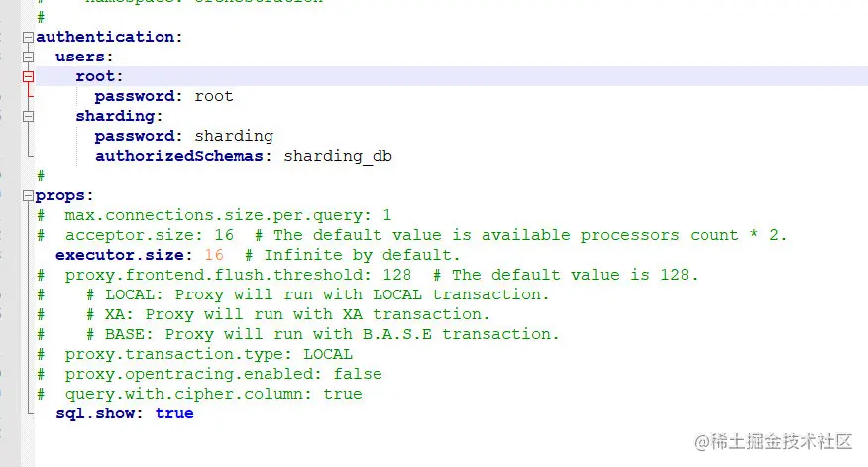The image size is (868, 467).
Task: Collapse the users section fold marker
Action: point(28,58)
